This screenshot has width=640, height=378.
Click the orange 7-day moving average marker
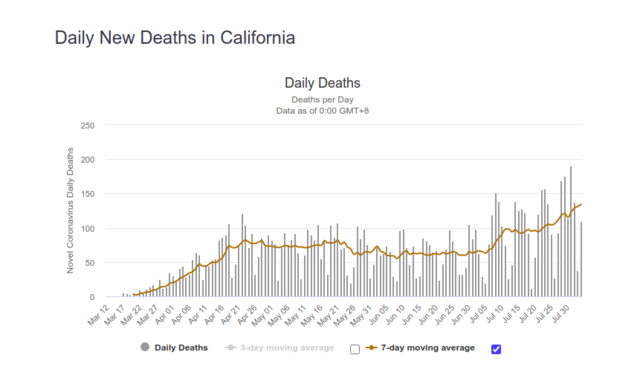pos(371,348)
